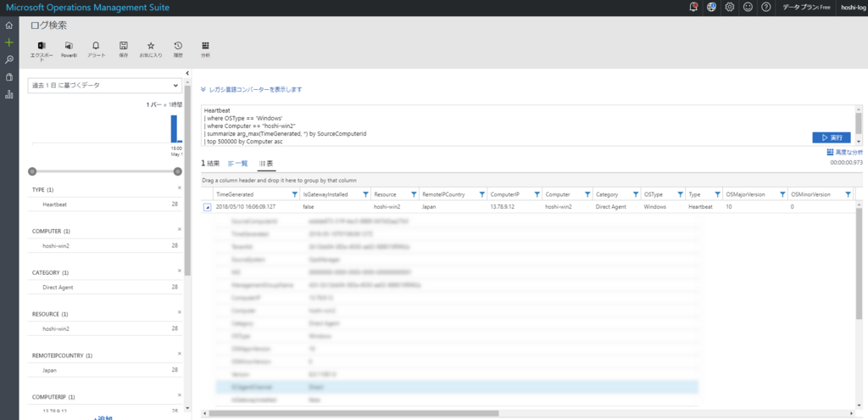Viewport: 868px width, 420px height.
Task: Filter the OSMinorVersion column
Action: (x=848, y=194)
